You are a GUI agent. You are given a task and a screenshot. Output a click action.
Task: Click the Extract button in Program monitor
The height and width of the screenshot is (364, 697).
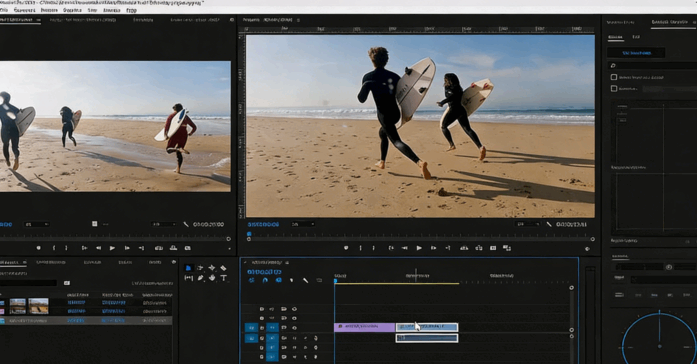pyautogui.click(x=479, y=248)
